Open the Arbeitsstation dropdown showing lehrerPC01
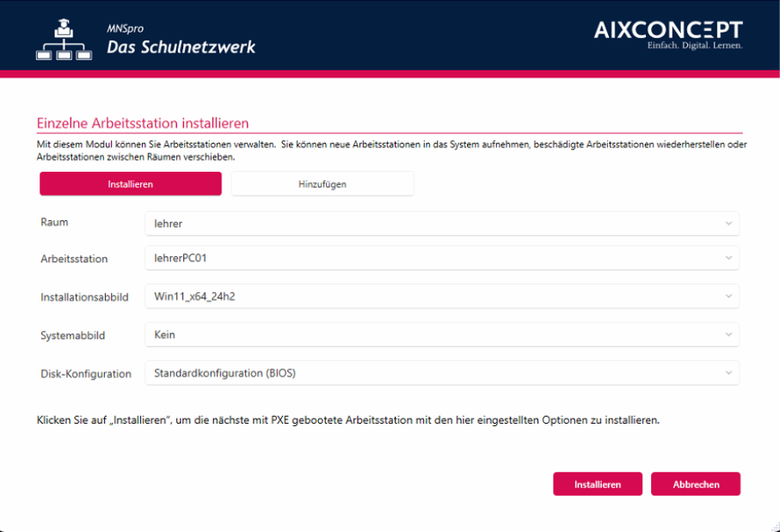The width and height of the screenshot is (780, 532). coord(442,258)
